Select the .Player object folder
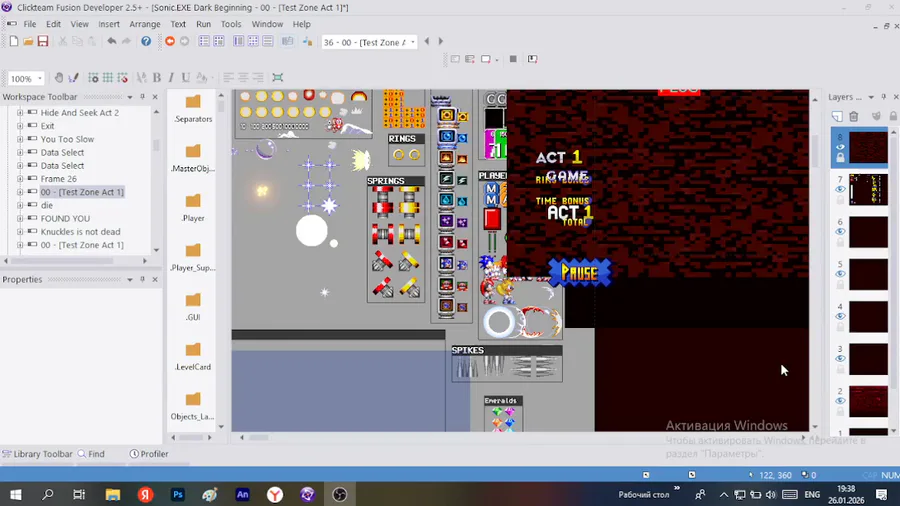 [193, 207]
